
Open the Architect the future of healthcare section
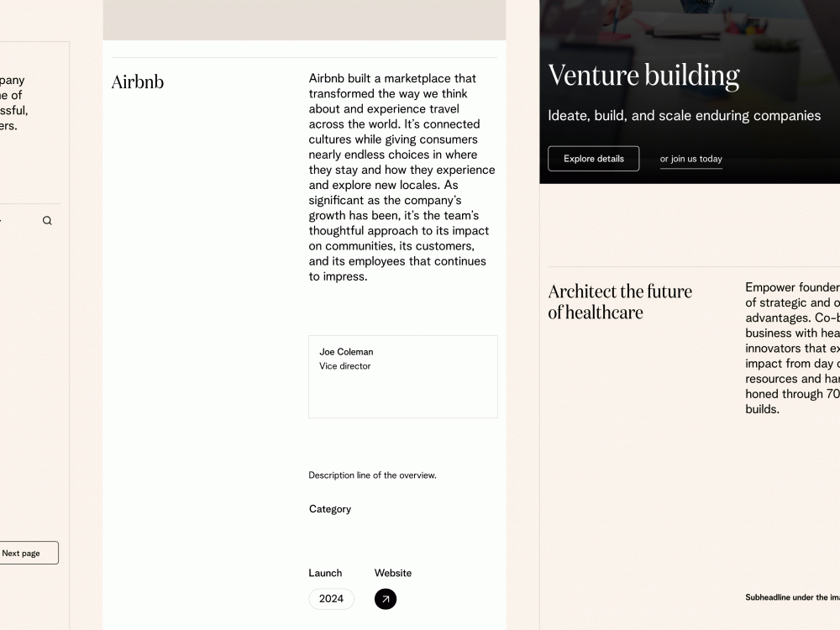620,302
